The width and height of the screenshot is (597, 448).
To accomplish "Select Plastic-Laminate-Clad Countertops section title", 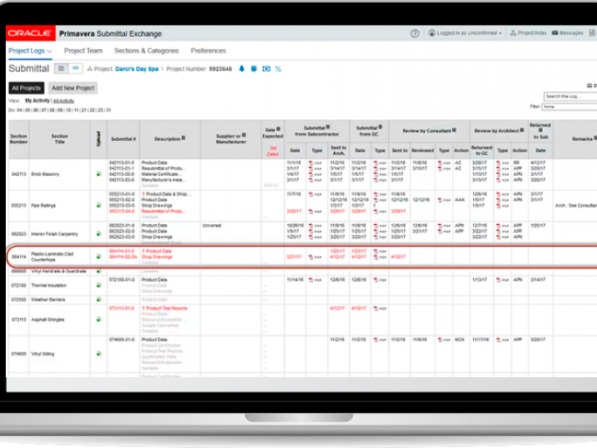I will [52, 257].
